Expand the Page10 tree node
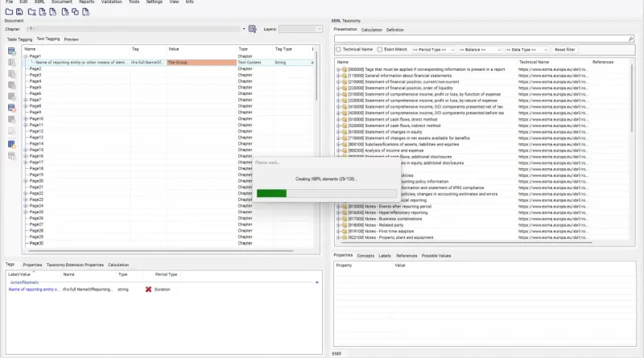 pyautogui.click(x=26, y=118)
